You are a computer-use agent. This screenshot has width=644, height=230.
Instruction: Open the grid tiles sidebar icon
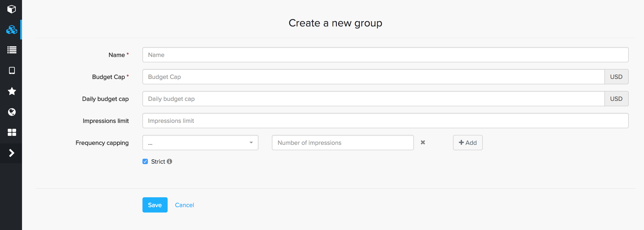point(11,132)
